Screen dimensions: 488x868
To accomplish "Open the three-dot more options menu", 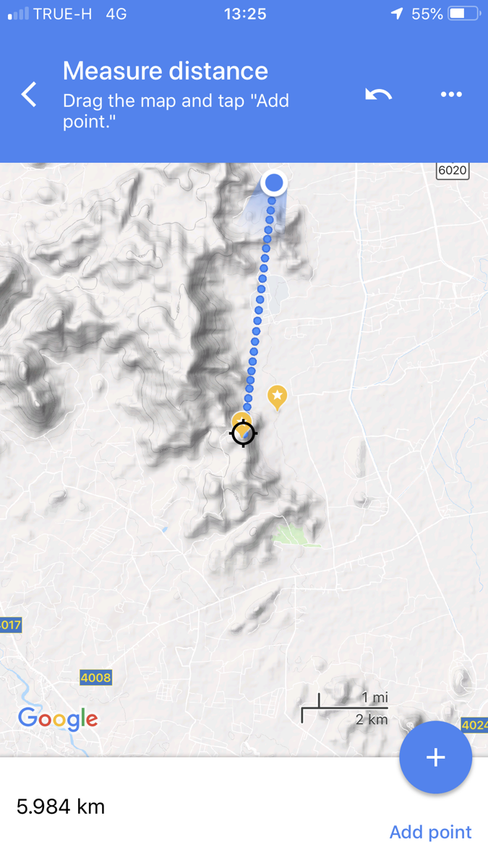I will (451, 94).
